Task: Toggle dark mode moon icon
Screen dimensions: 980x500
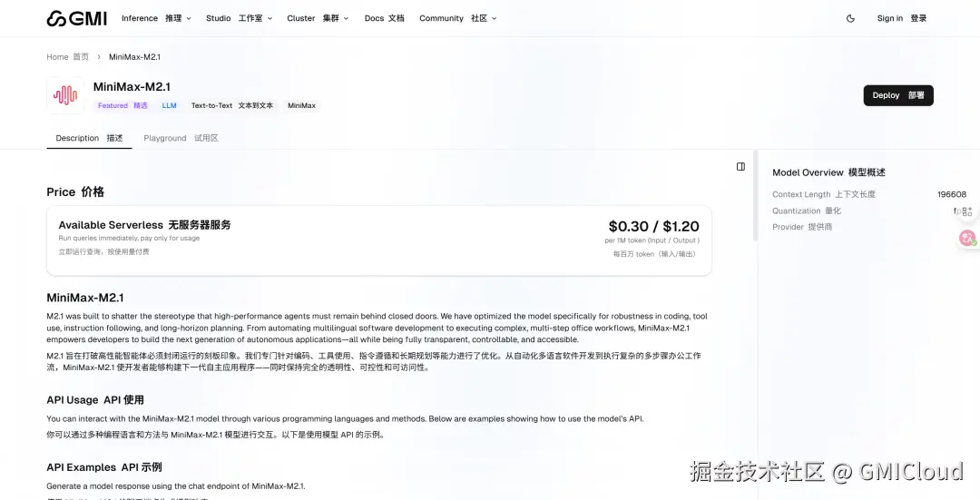Action: click(x=850, y=18)
